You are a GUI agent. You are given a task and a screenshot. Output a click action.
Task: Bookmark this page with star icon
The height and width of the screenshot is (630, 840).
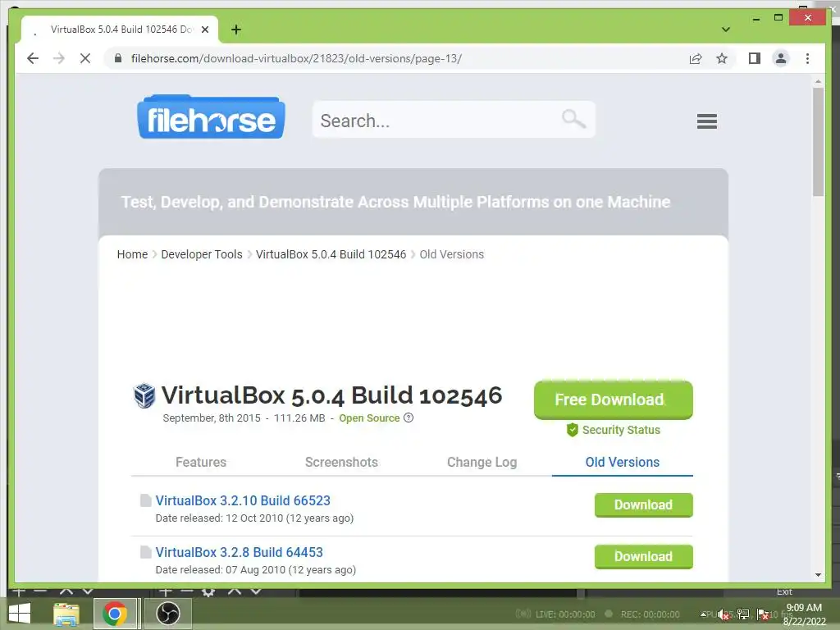click(722, 58)
